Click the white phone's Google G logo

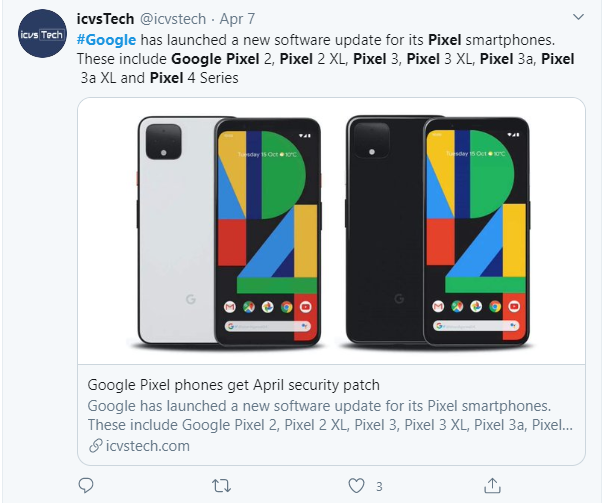190,299
